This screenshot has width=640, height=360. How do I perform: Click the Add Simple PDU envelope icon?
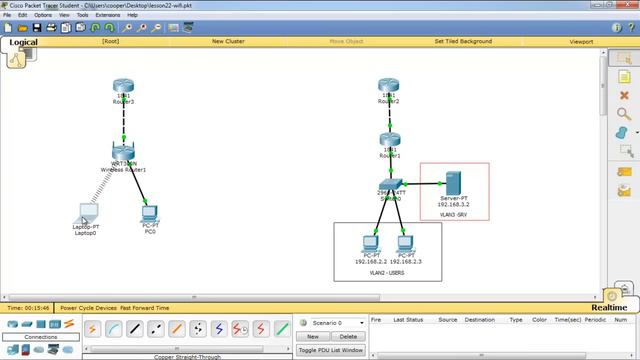coord(624,172)
